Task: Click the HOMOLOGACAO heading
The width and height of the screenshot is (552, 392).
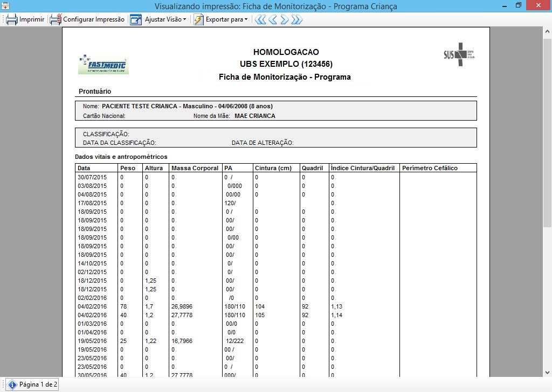Action: pyautogui.click(x=286, y=52)
